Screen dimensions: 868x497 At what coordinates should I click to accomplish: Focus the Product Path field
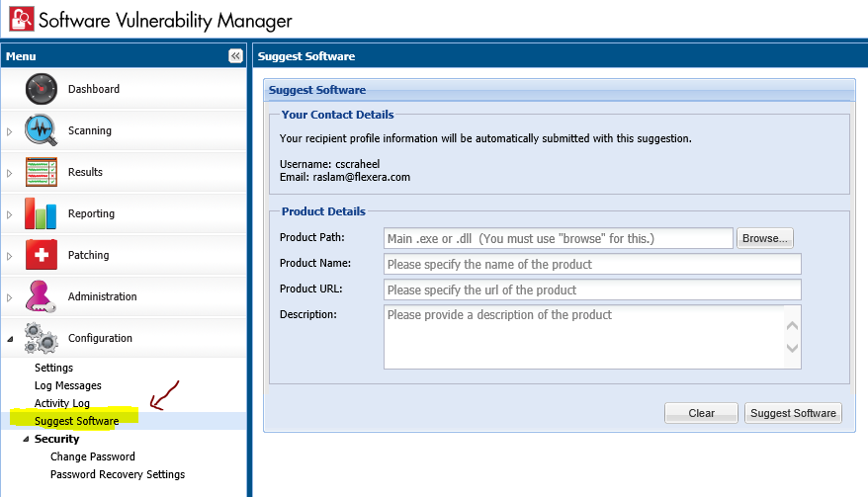tap(558, 238)
